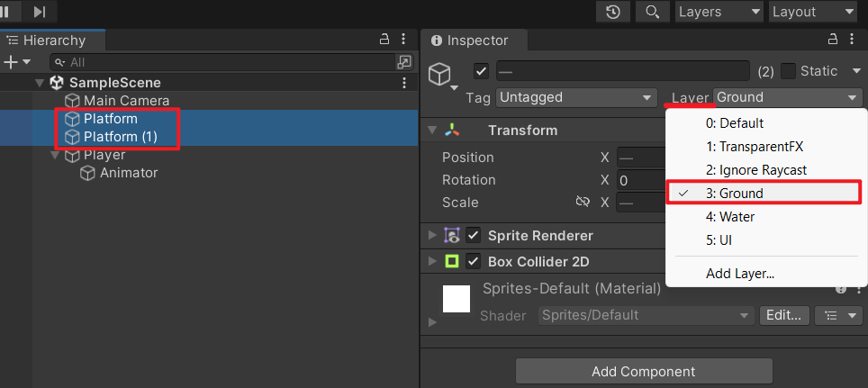
Task: Click the Inspector panel lock icon
Action: [x=833, y=40]
